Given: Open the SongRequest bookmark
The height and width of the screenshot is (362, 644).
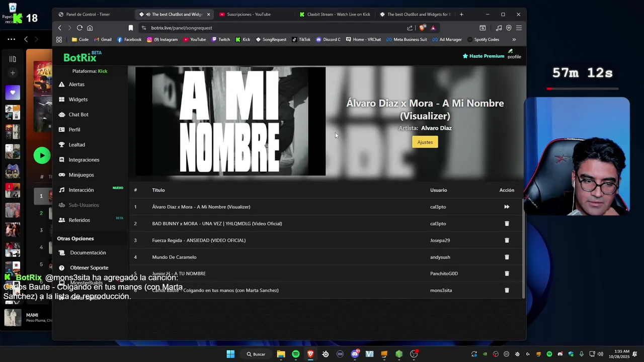Looking at the screenshot, I should (x=271, y=39).
